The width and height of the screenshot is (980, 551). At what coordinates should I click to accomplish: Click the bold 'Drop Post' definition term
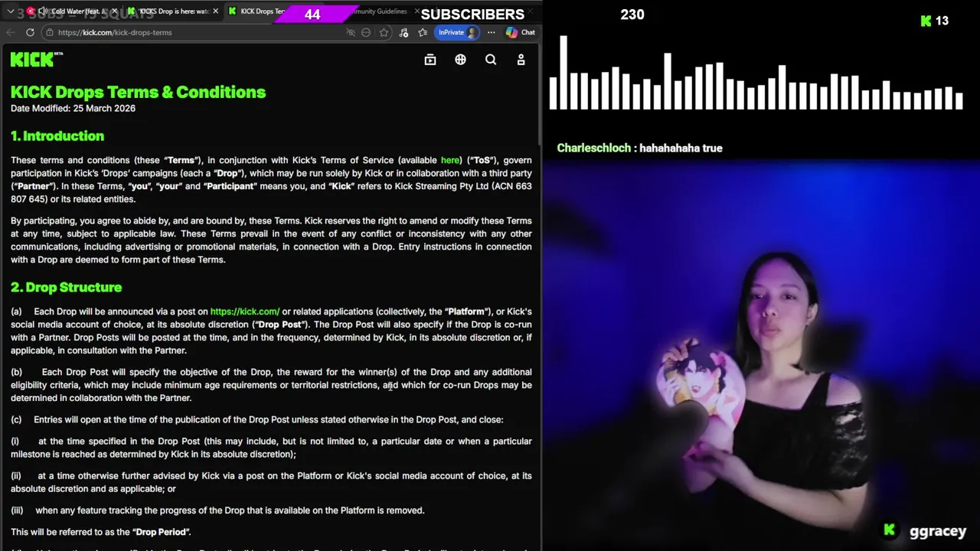tap(280, 324)
